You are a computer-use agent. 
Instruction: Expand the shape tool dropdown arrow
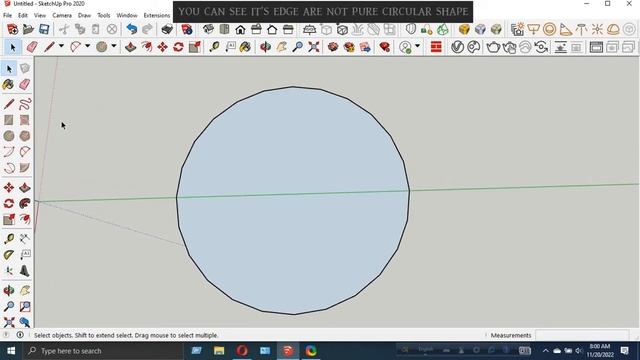114,46
